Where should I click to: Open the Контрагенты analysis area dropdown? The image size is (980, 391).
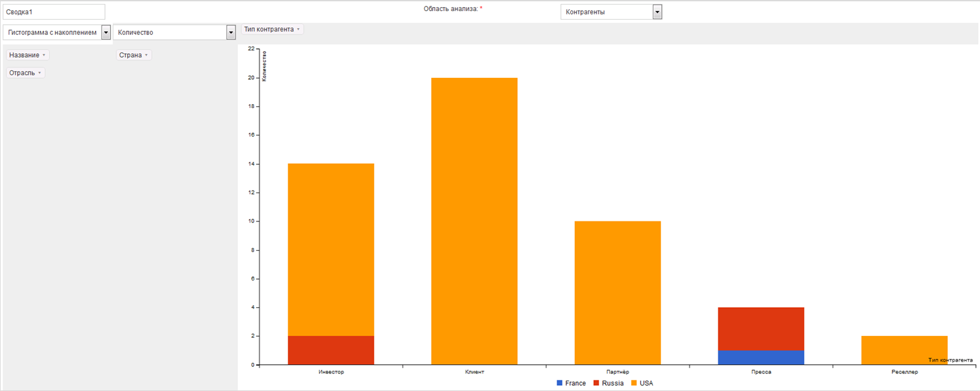pyautogui.click(x=657, y=12)
